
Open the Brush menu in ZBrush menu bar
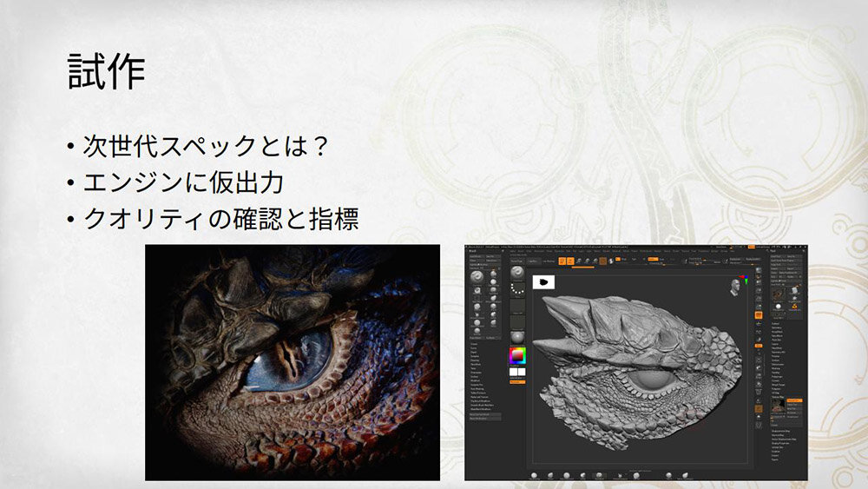(x=521, y=251)
